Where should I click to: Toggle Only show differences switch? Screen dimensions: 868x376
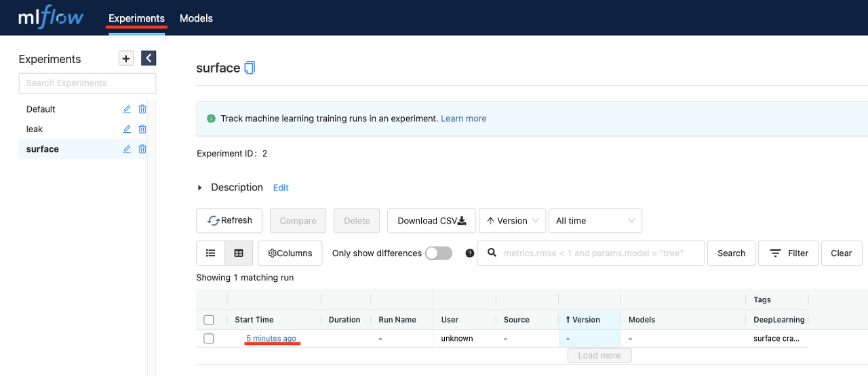pos(439,253)
